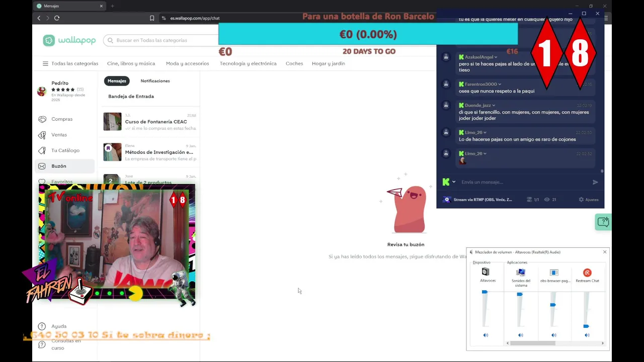Click the search magnifier icon

tap(110, 40)
